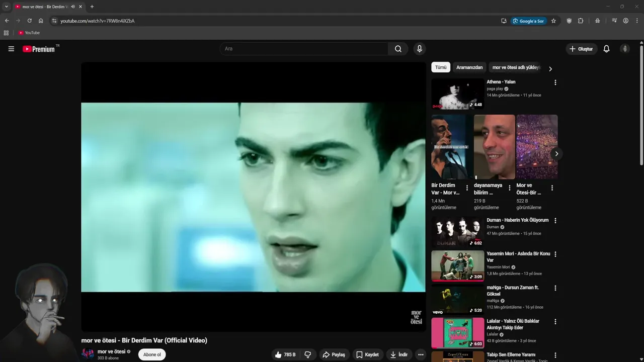Subscribe with the Abone ol button

152,354
